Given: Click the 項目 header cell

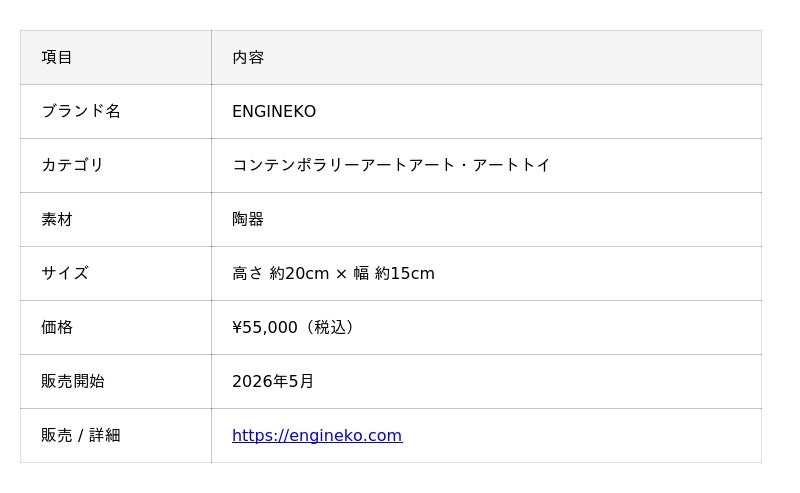Looking at the screenshot, I should 116,57.
